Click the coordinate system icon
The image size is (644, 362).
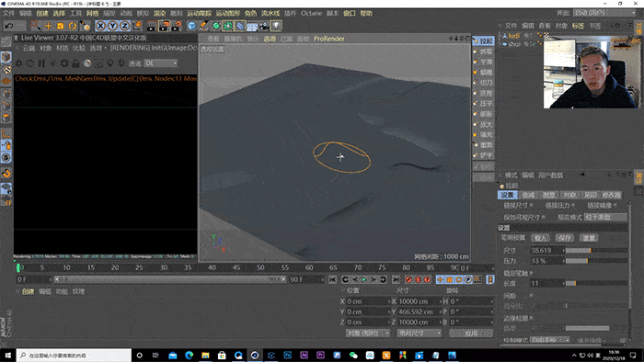point(137,26)
